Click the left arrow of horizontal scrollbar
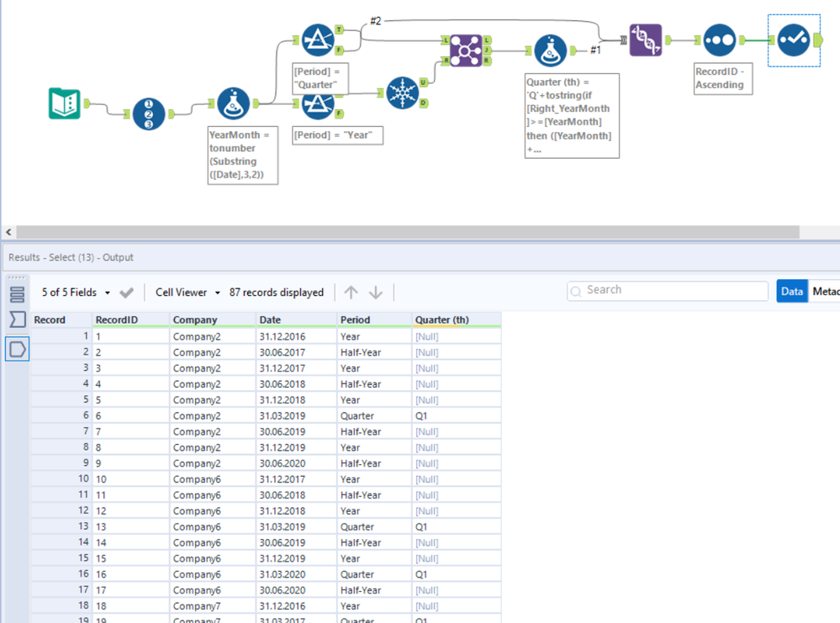This screenshot has width=840, height=623. click(x=8, y=232)
